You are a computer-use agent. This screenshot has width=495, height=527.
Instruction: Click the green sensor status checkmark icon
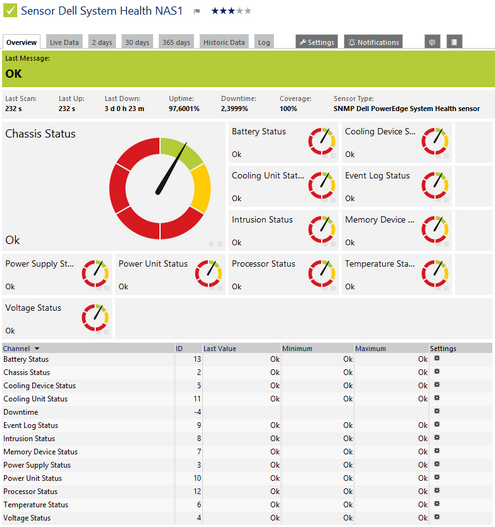click(x=10, y=10)
